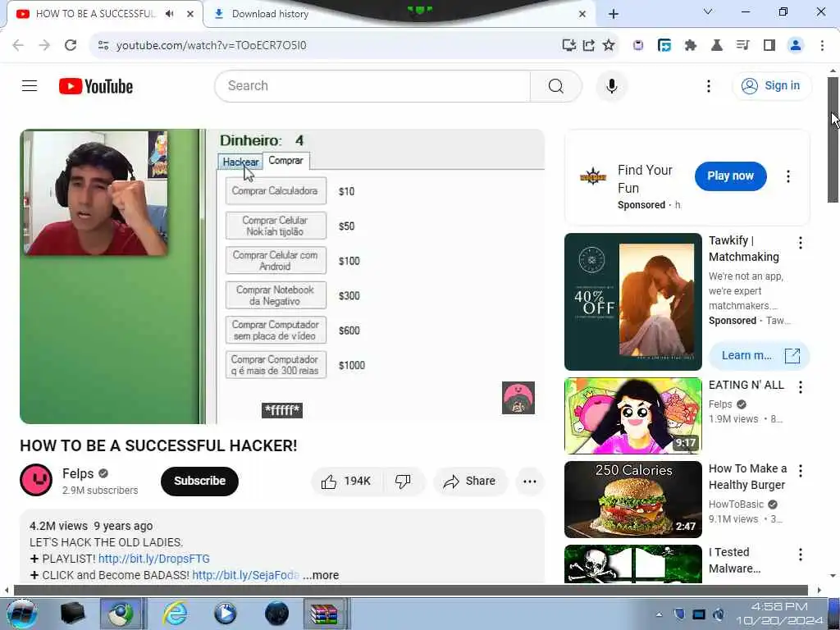This screenshot has width=840, height=630.
Task: Open options for EATING N' ALL video
Action: pyautogui.click(x=800, y=387)
